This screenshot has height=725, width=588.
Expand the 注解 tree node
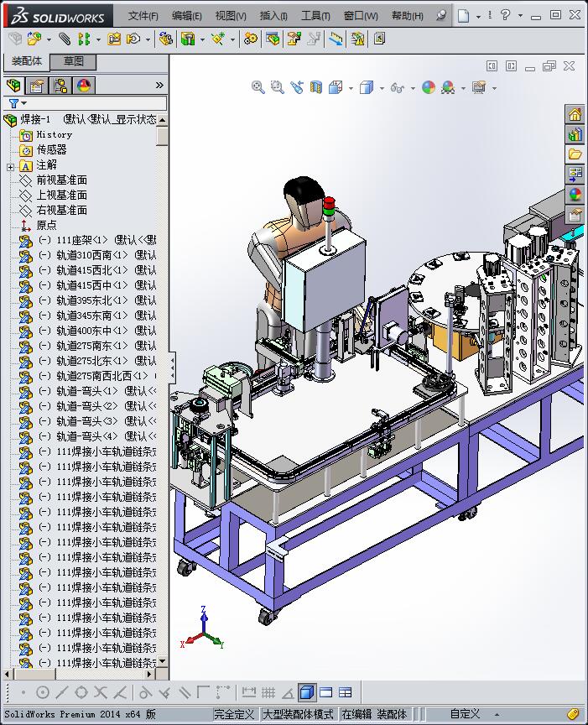click(11, 167)
